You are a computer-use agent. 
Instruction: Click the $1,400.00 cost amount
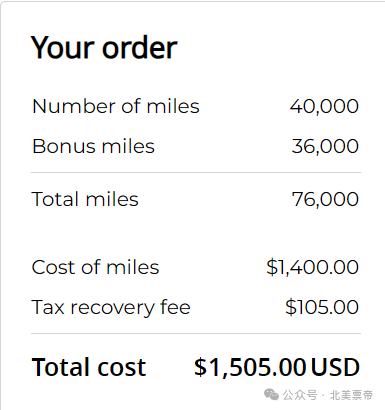tap(312, 267)
